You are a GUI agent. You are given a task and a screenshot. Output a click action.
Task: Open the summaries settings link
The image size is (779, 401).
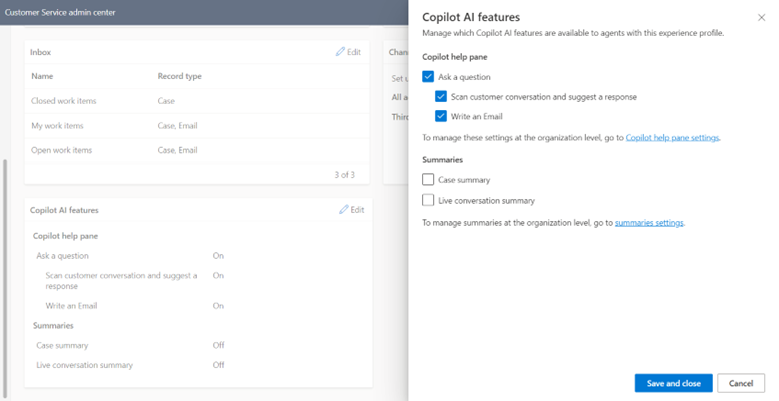coord(649,222)
